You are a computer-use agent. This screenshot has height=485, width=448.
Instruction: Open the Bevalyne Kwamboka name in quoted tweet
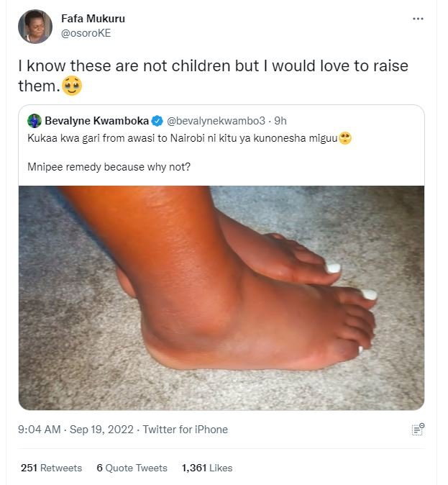(97, 120)
